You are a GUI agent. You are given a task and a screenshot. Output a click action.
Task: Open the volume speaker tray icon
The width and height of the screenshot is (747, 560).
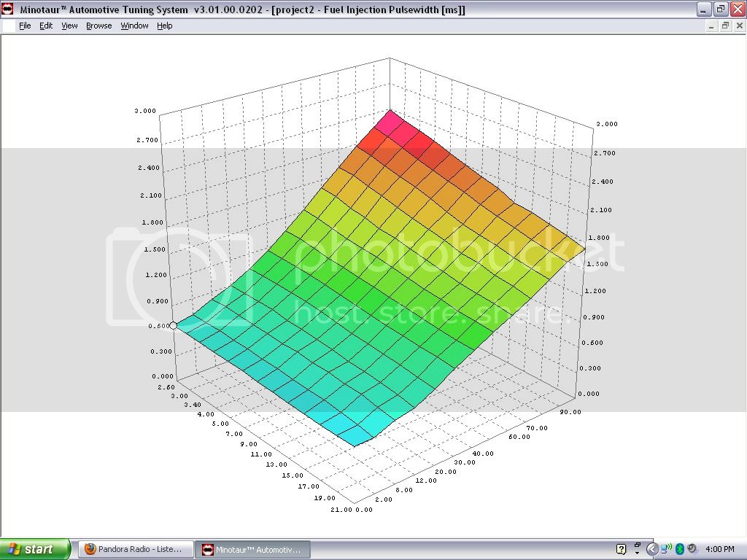(692, 549)
